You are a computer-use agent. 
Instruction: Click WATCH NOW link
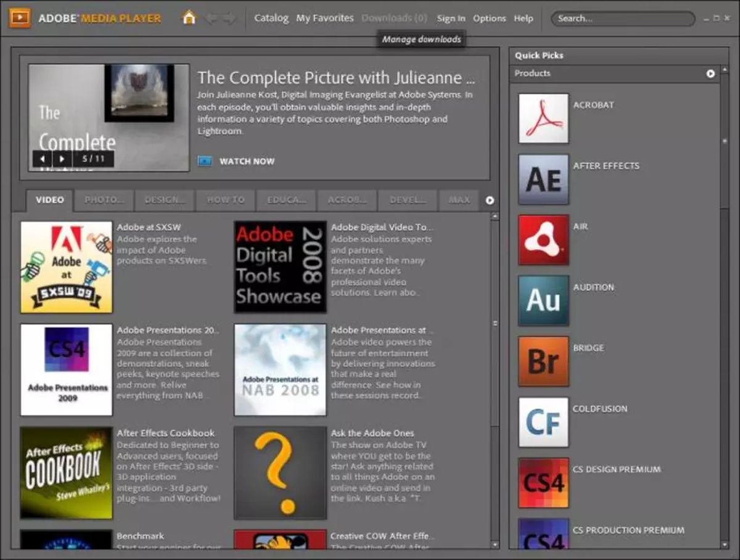247,161
